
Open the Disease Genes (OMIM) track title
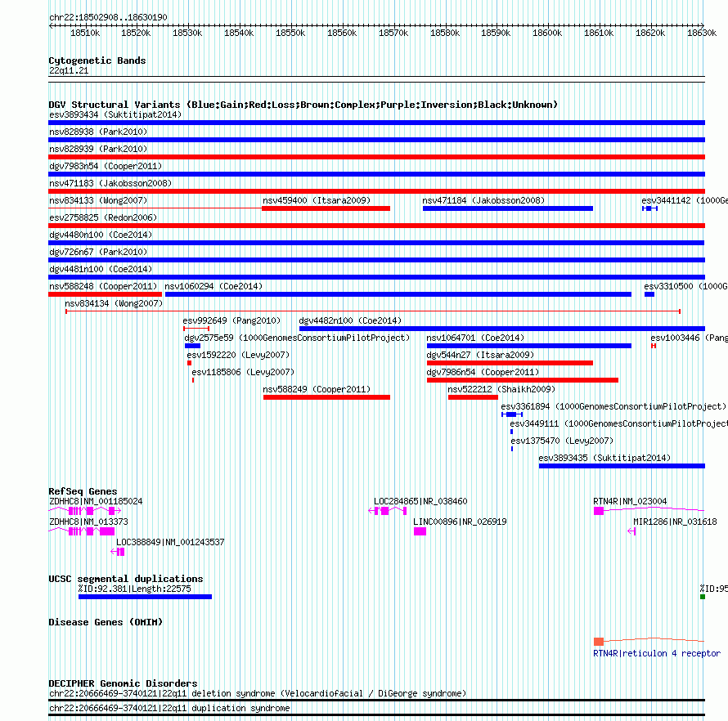pyautogui.click(x=106, y=622)
